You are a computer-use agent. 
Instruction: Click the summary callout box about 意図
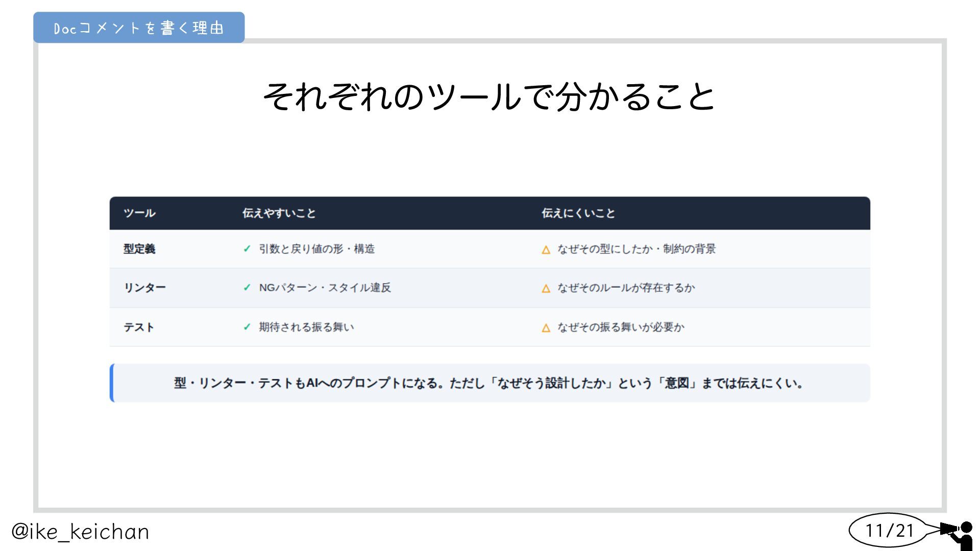tap(489, 383)
